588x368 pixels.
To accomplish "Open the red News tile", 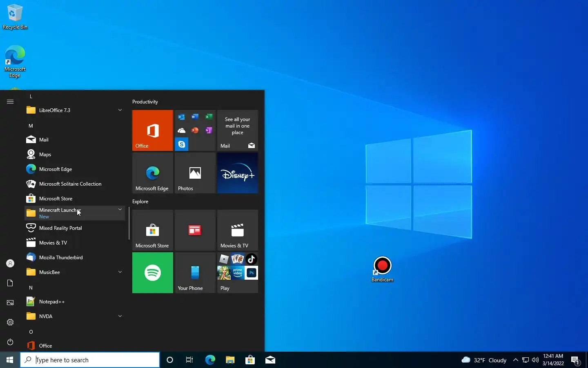I will coord(195,230).
